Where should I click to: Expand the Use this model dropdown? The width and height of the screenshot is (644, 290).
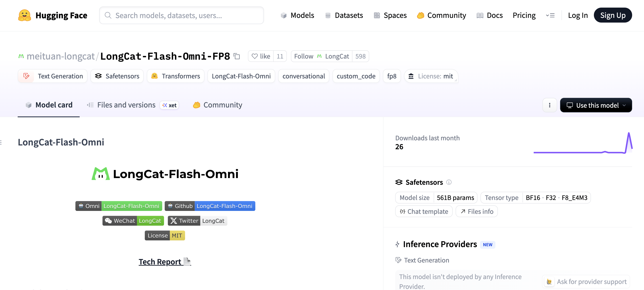pyautogui.click(x=596, y=105)
